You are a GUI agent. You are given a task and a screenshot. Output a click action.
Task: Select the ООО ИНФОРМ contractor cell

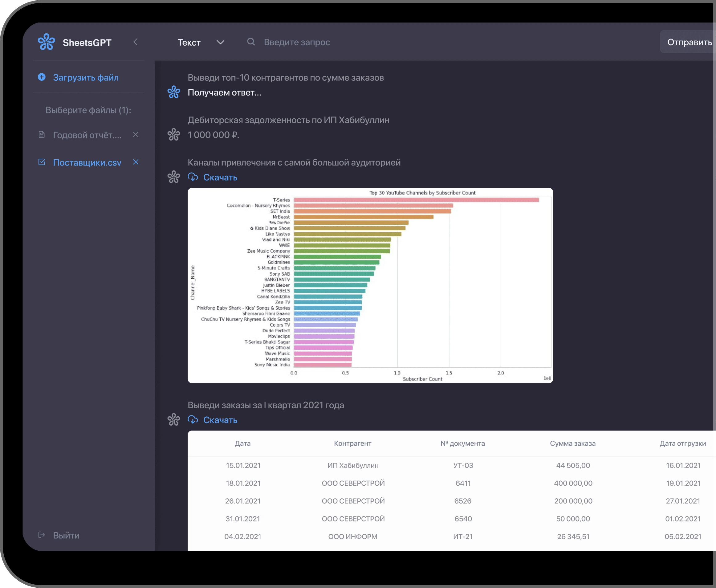tap(353, 537)
